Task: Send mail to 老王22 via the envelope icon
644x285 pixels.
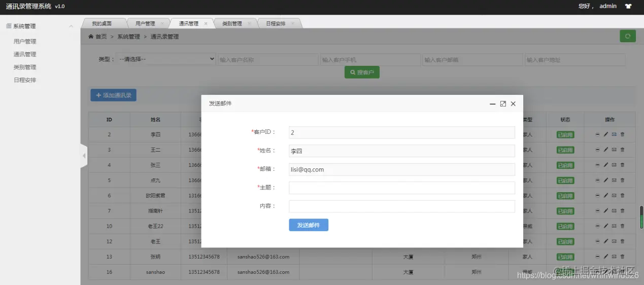Action: [x=614, y=226]
